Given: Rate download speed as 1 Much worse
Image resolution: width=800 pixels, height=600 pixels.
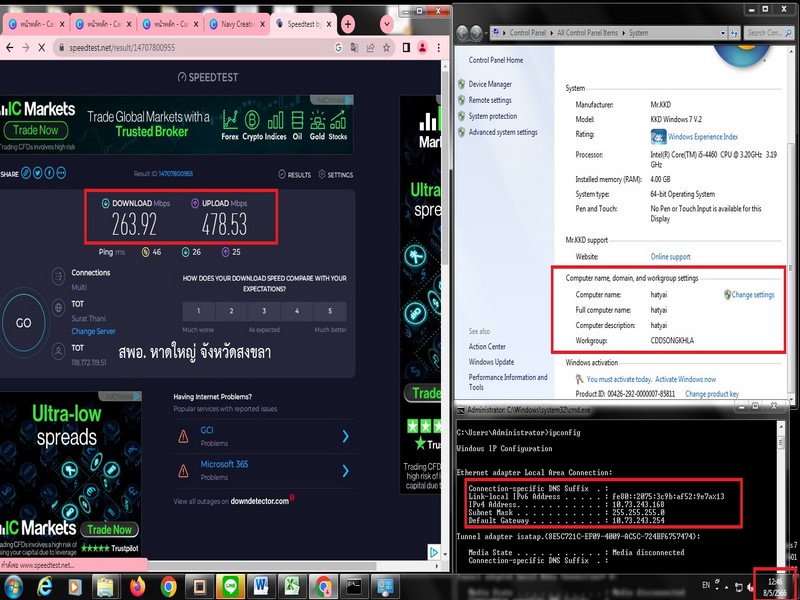Looking at the screenshot, I should pos(198,311).
